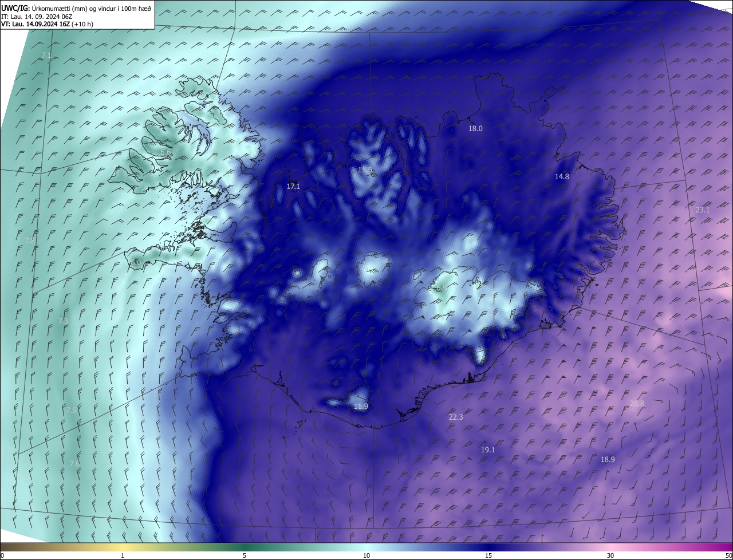Click the 50 tick label on the color scale
This screenshot has height=560, width=733.
coord(728,556)
